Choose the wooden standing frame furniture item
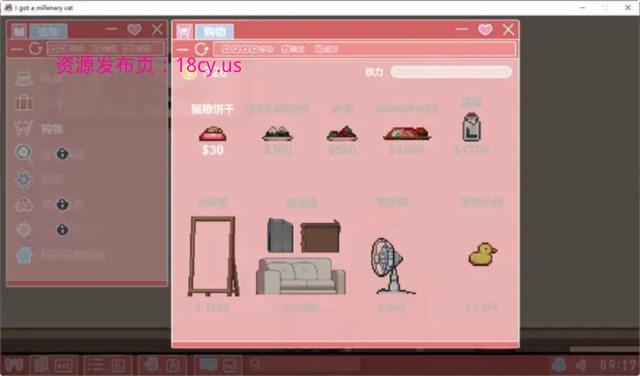Screen dimensions: 640x376 [213, 256]
